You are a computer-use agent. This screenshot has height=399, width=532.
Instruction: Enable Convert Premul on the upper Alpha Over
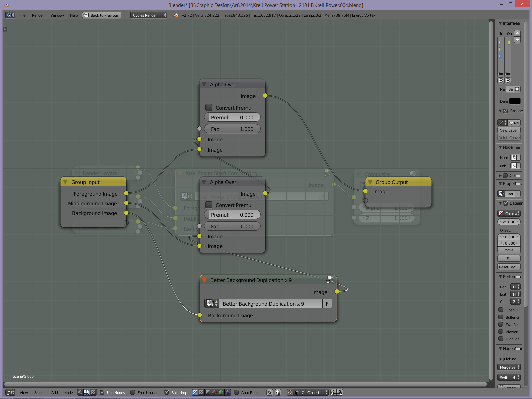(209, 107)
